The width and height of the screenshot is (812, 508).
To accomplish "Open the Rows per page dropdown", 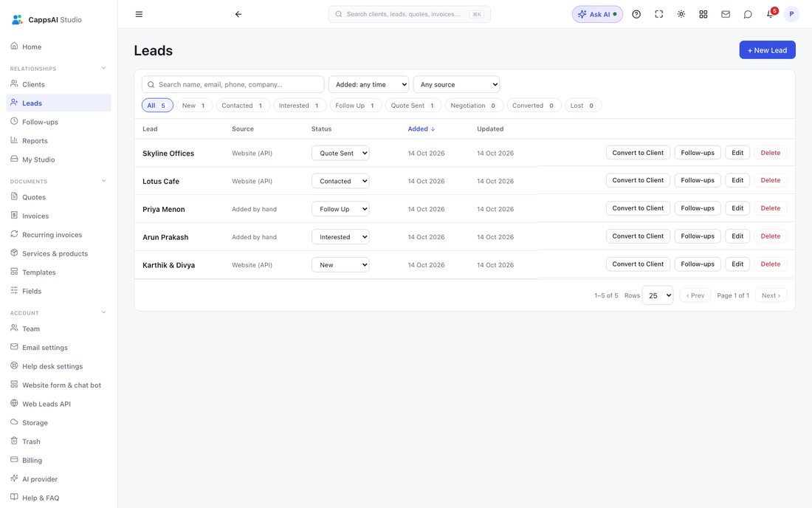I will point(658,295).
